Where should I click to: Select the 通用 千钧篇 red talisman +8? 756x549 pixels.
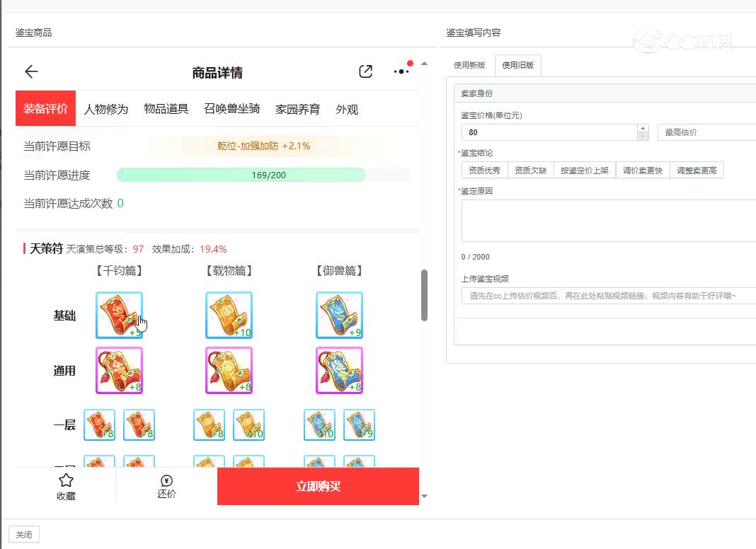pyautogui.click(x=119, y=370)
